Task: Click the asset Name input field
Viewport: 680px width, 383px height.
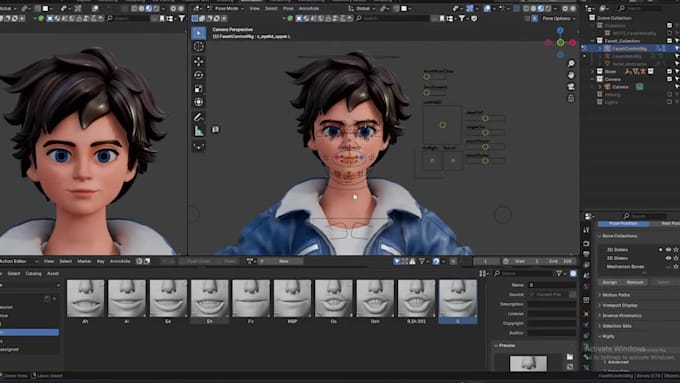Action: 551,285
